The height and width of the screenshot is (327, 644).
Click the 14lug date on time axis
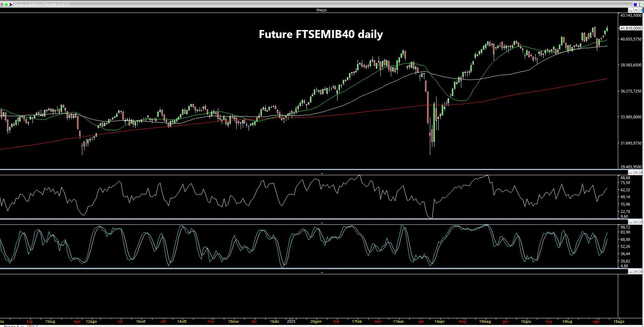pyautogui.click(x=567, y=321)
